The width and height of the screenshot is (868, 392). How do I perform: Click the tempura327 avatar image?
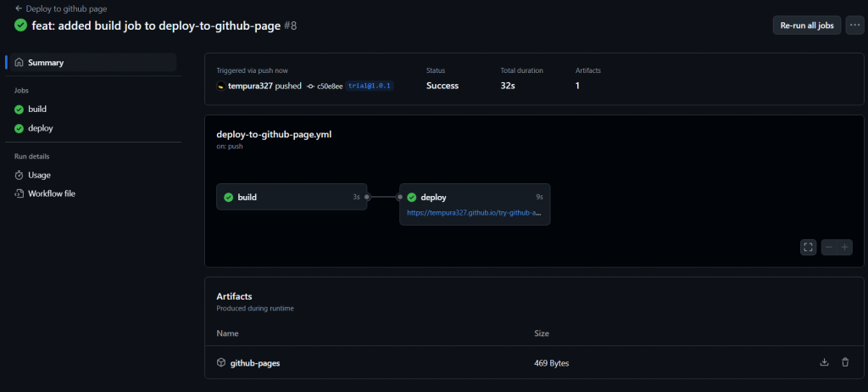pos(221,86)
